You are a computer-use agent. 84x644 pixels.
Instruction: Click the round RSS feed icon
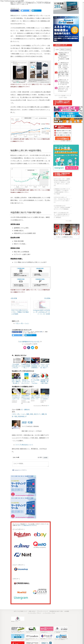coord(36,347)
